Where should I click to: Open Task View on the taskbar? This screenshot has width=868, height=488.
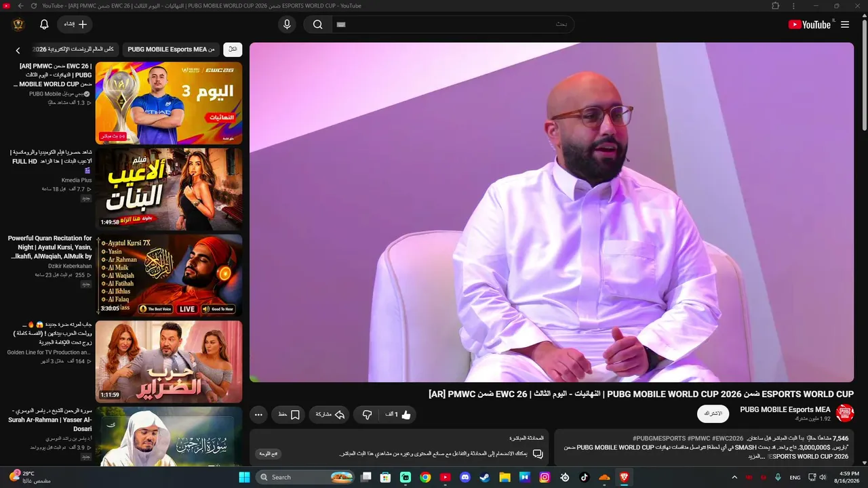point(366,477)
